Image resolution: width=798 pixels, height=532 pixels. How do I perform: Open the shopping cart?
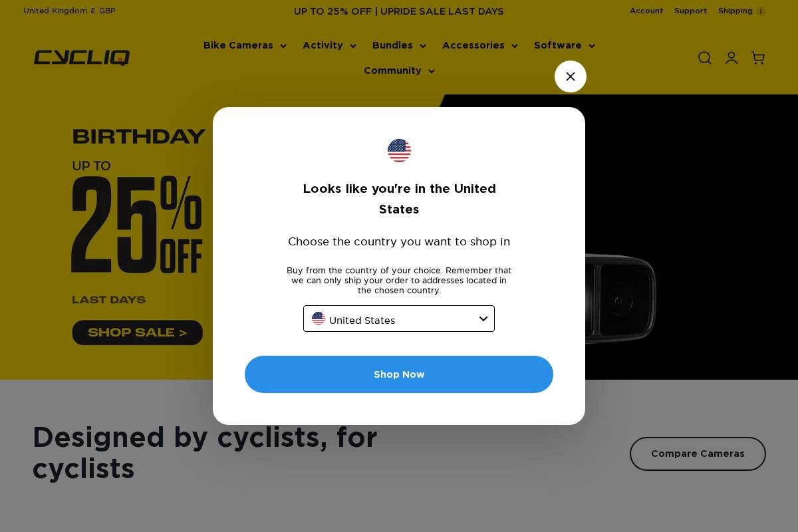click(758, 58)
